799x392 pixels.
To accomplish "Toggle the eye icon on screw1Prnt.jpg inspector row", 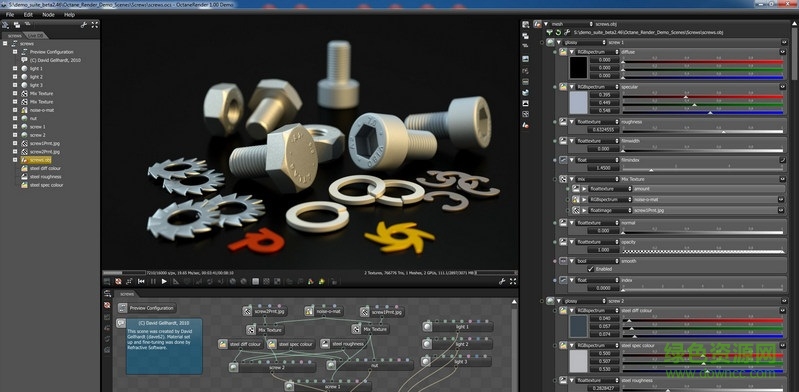I will [x=782, y=210].
